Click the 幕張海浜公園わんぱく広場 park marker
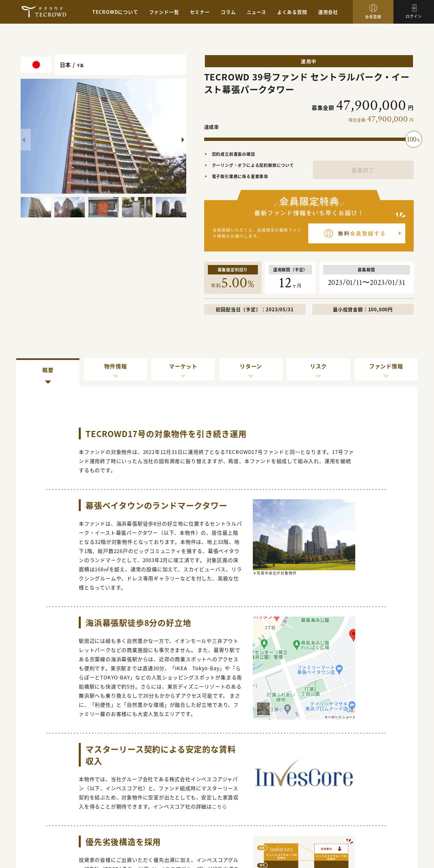 (296, 645)
